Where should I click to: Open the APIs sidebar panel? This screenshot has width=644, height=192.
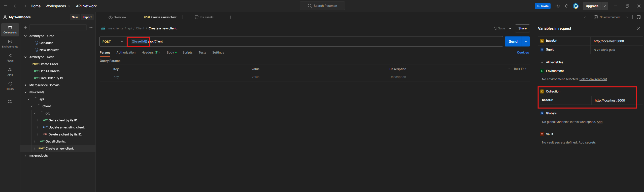point(10,72)
